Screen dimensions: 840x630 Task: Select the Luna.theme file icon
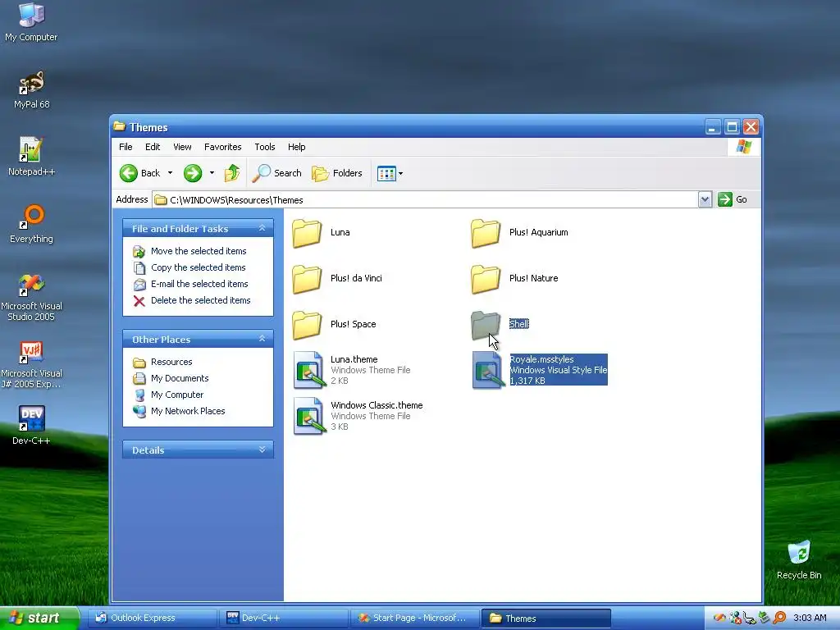[309, 370]
